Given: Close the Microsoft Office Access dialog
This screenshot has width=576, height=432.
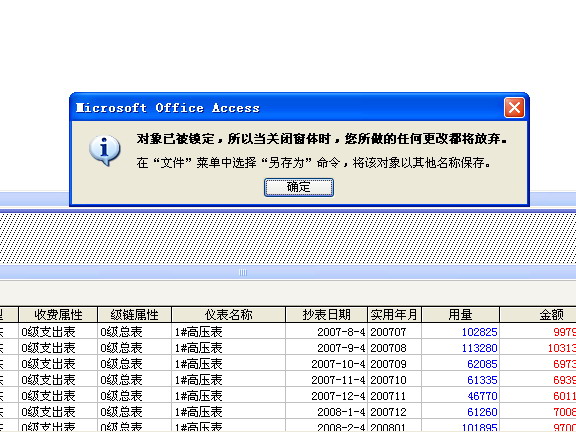Looking at the screenshot, I should coord(514,108).
